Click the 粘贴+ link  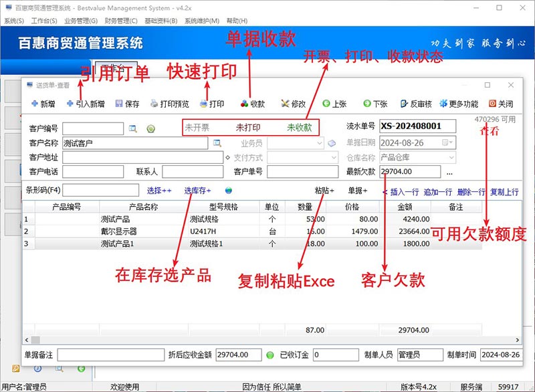[x=324, y=191]
